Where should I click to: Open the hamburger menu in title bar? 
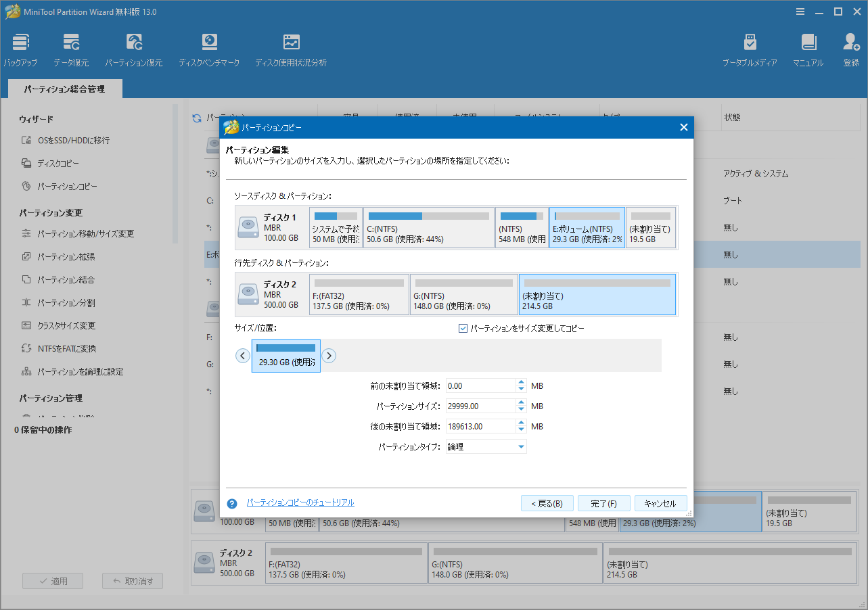tap(800, 11)
